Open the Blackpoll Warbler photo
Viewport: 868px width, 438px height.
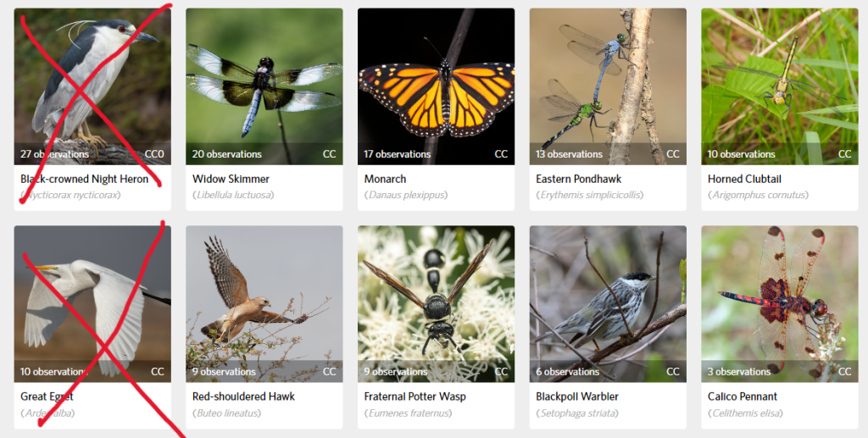608,303
